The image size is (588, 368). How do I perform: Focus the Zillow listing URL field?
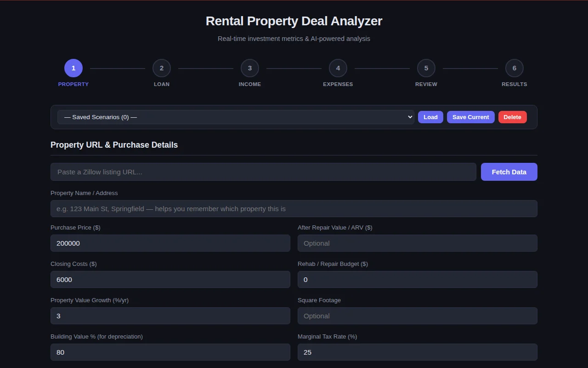[263, 172]
